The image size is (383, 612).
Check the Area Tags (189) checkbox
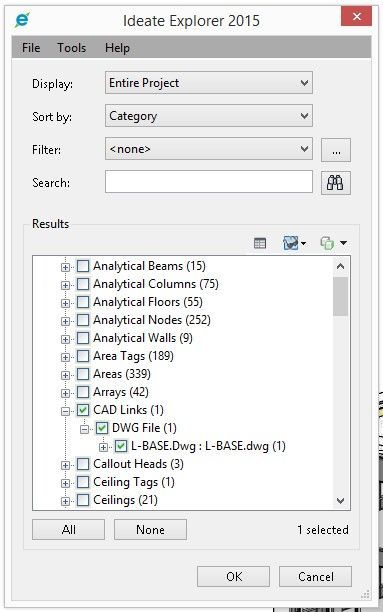(83, 356)
